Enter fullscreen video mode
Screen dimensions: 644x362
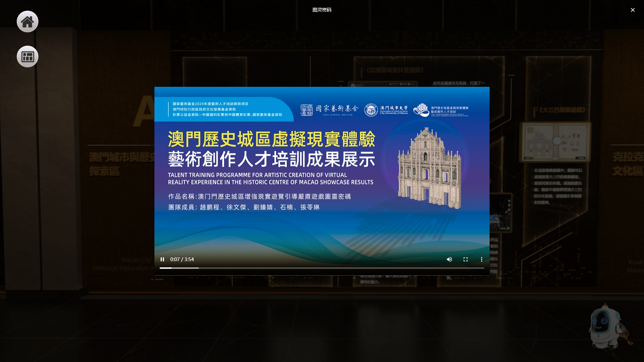[466, 259]
